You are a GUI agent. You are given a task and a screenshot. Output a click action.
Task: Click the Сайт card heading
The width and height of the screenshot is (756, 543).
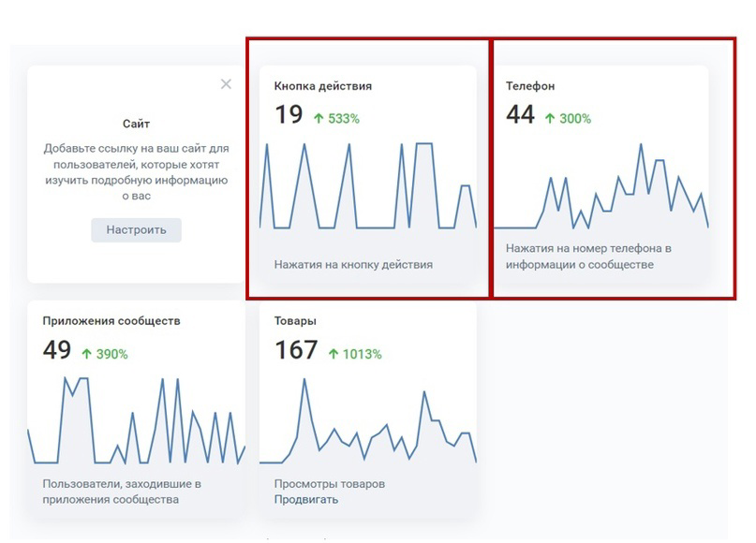pyautogui.click(x=137, y=124)
